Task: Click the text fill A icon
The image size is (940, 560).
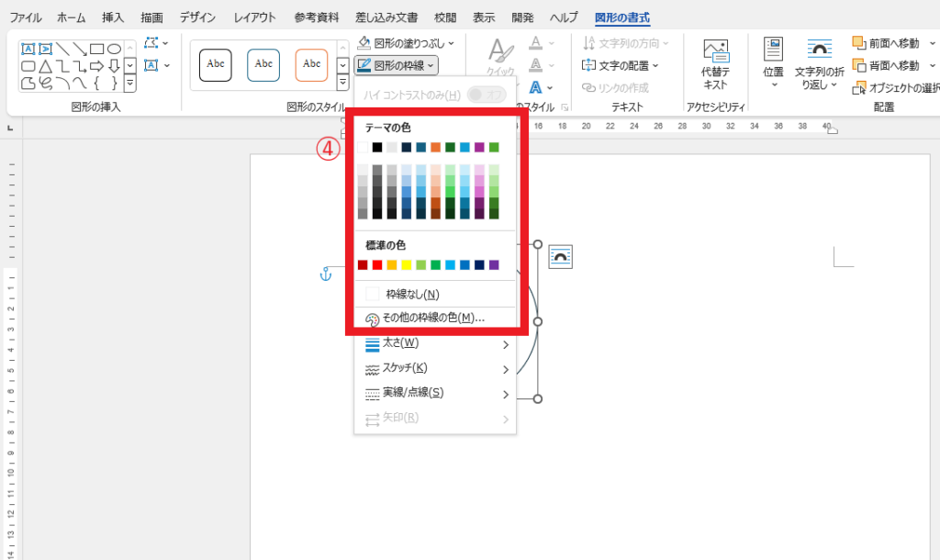Action: tap(536, 43)
